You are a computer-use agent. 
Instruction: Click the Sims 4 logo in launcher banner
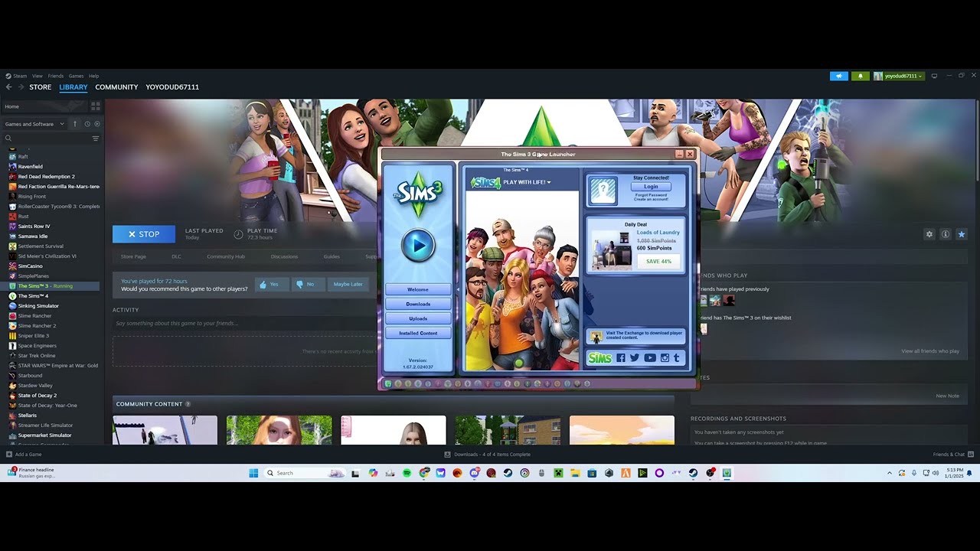[x=486, y=182]
